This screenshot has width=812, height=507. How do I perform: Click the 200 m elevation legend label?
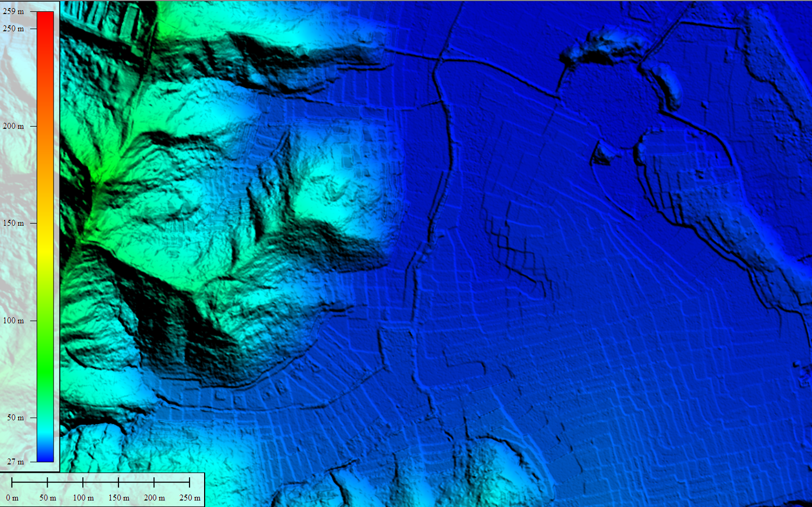tap(14, 126)
